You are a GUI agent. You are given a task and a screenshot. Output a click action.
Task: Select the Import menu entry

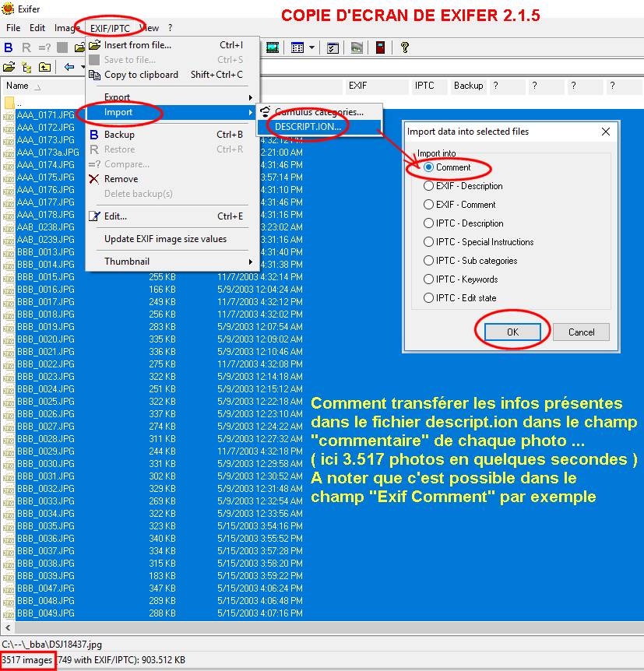[172, 113]
